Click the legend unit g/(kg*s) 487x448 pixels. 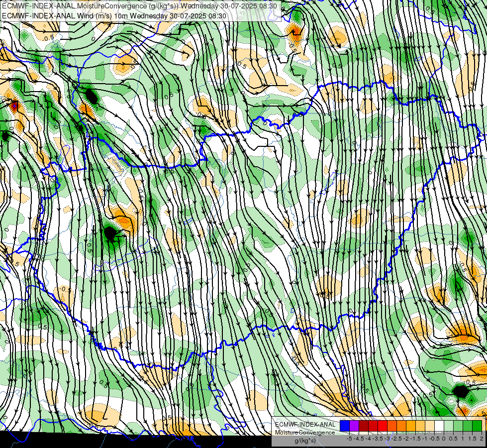point(305,441)
